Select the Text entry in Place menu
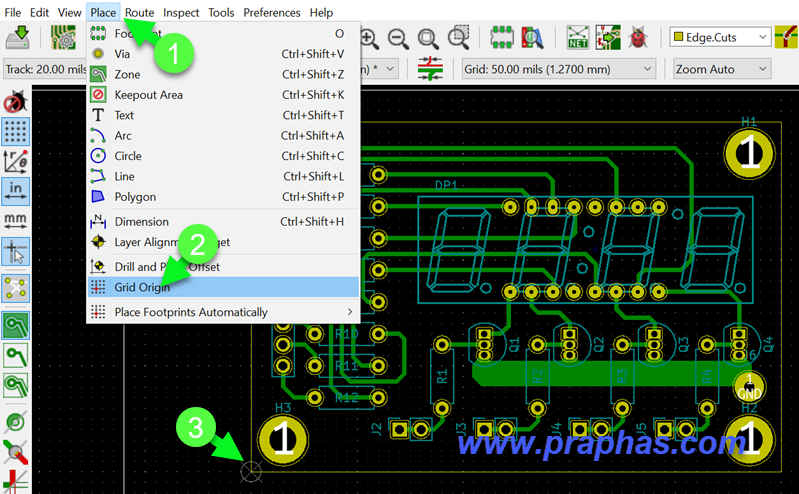 click(x=223, y=115)
